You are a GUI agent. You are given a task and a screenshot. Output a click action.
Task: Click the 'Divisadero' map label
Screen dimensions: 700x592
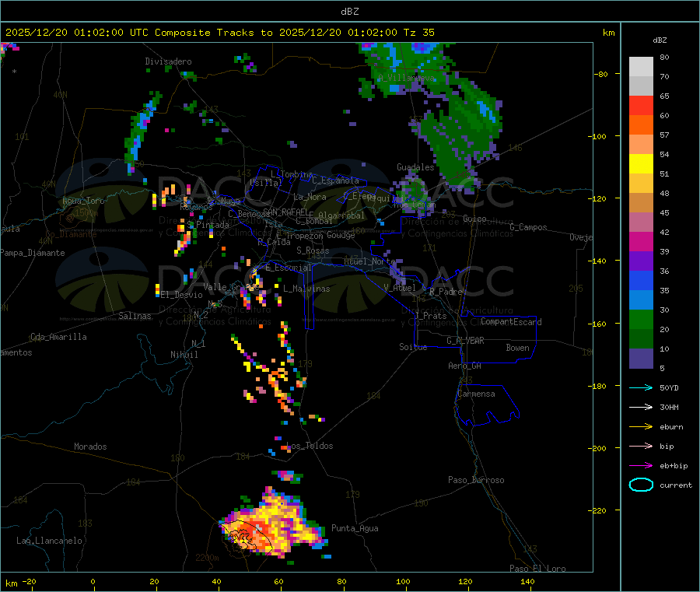(168, 61)
